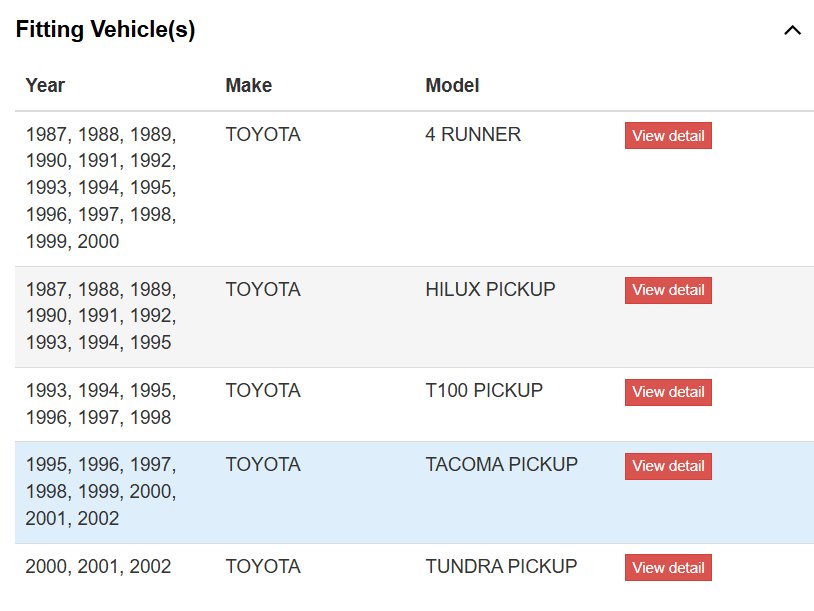814x611 pixels.
Task: Open View detail for HILUX PICKUP
Action: pyautogui.click(x=668, y=290)
